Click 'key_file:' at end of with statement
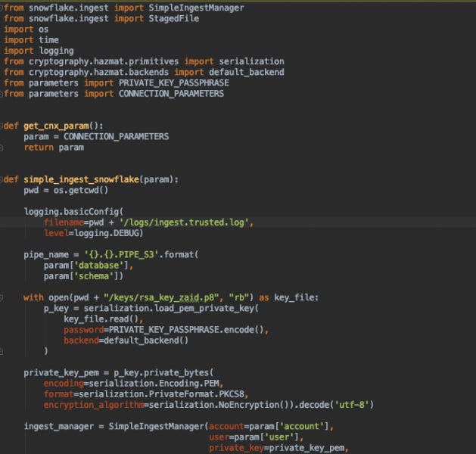Viewport: 476px width, 454px height. (297, 297)
